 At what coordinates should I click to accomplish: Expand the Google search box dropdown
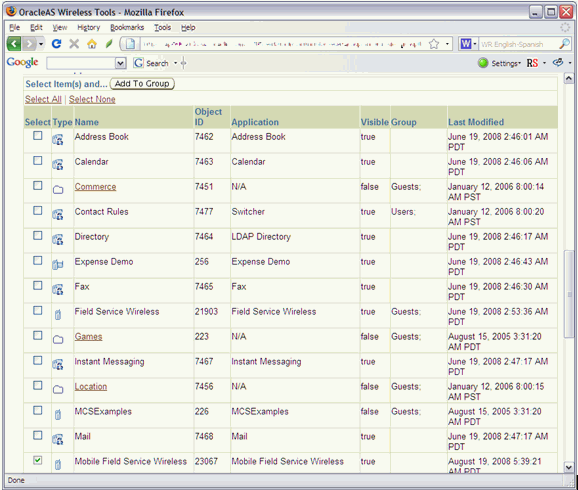coord(120,63)
